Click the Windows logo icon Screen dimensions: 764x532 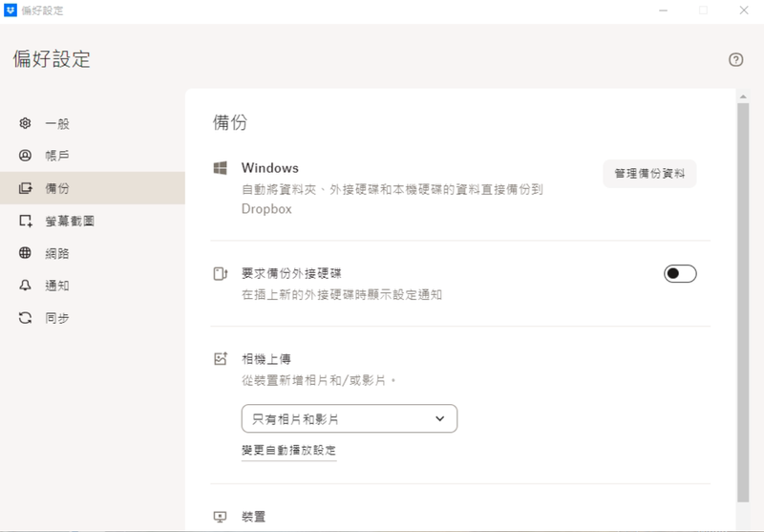tap(220, 168)
